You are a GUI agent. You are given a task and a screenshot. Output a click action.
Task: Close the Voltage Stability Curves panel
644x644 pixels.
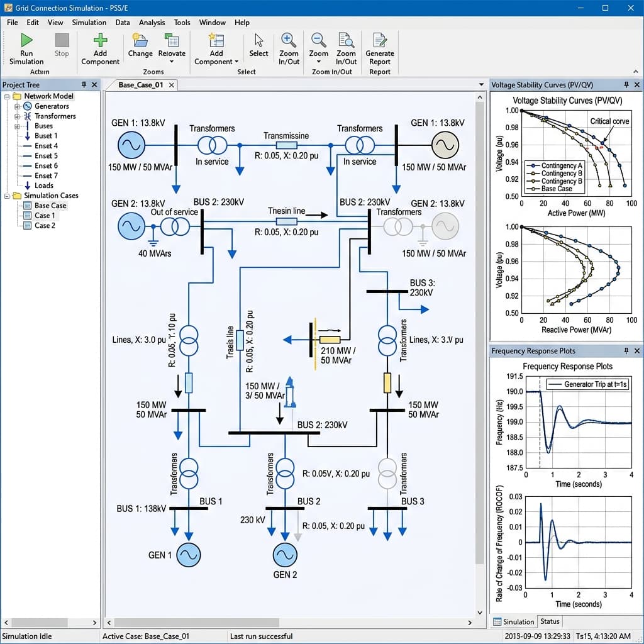tap(637, 85)
